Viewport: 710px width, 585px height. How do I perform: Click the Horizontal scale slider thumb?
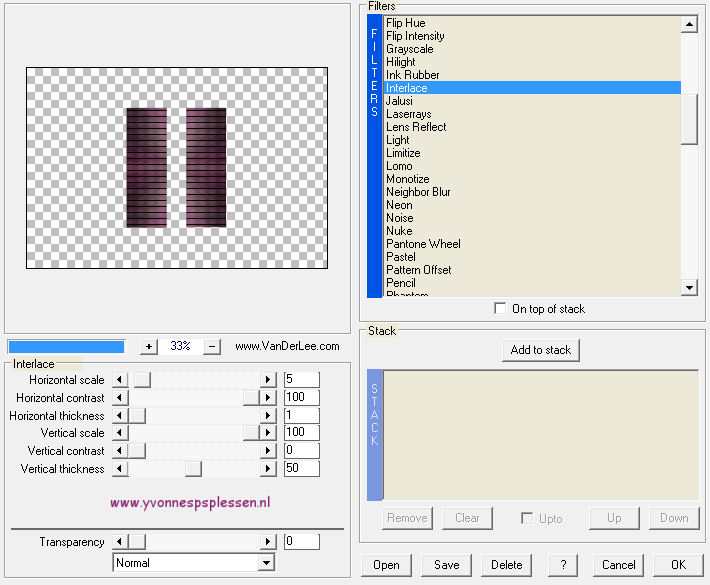click(142, 379)
